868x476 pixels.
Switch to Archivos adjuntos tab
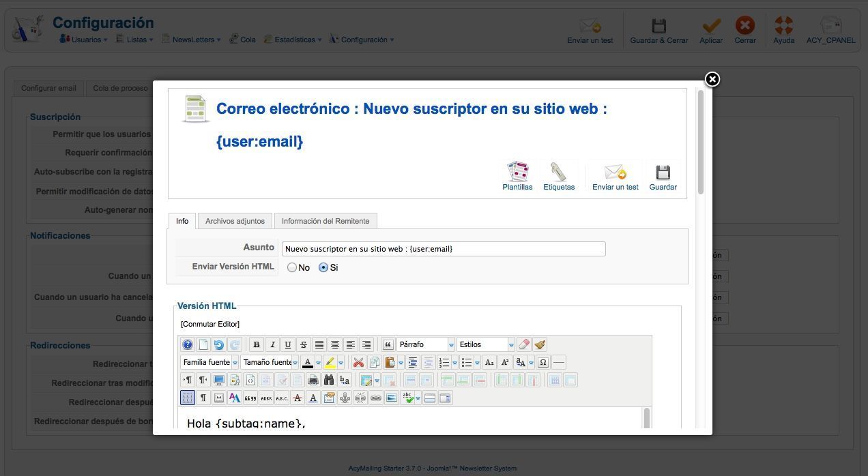[x=235, y=221]
